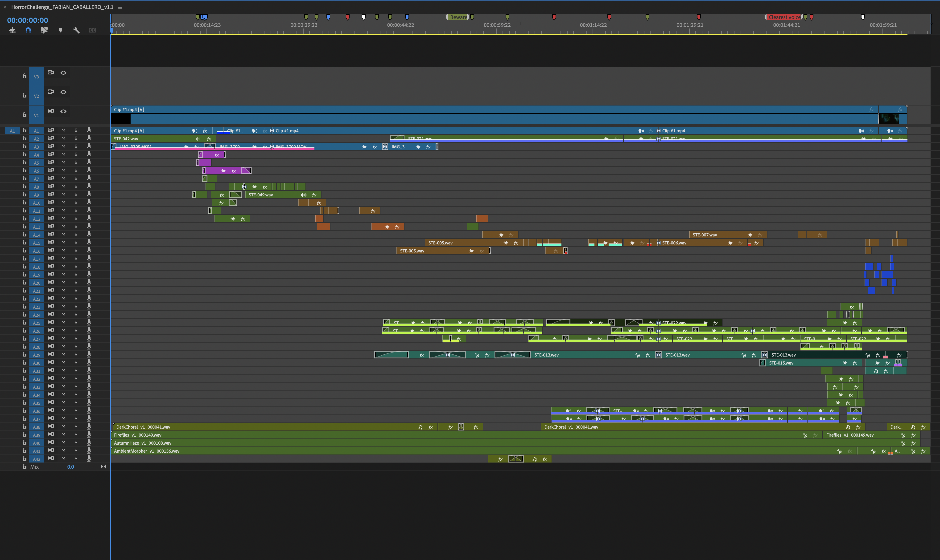The width and height of the screenshot is (940, 560).
Task: Enable voice-over record on track A5
Action: (89, 162)
